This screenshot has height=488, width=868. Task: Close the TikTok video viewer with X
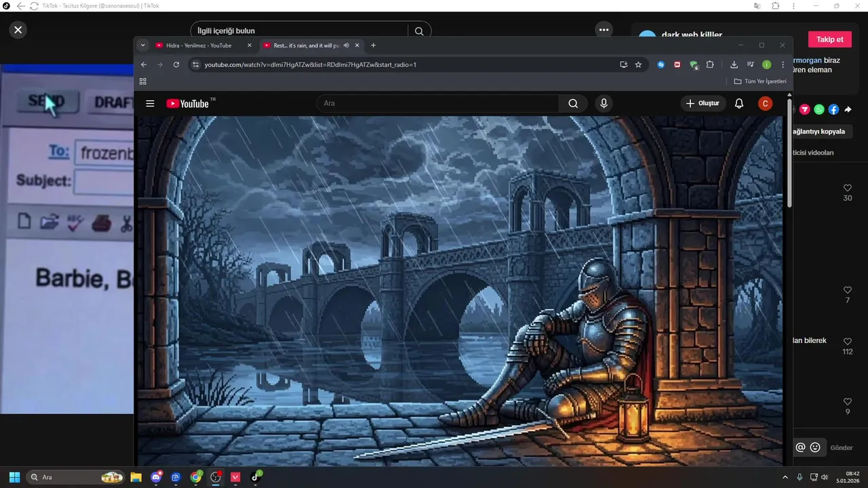(x=18, y=30)
